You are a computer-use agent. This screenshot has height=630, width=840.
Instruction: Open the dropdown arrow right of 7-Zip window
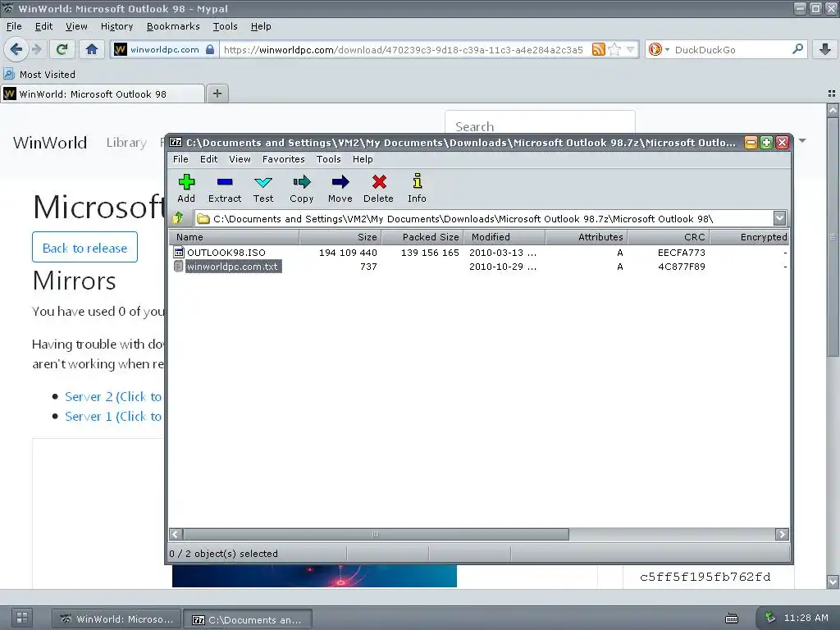click(x=802, y=141)
